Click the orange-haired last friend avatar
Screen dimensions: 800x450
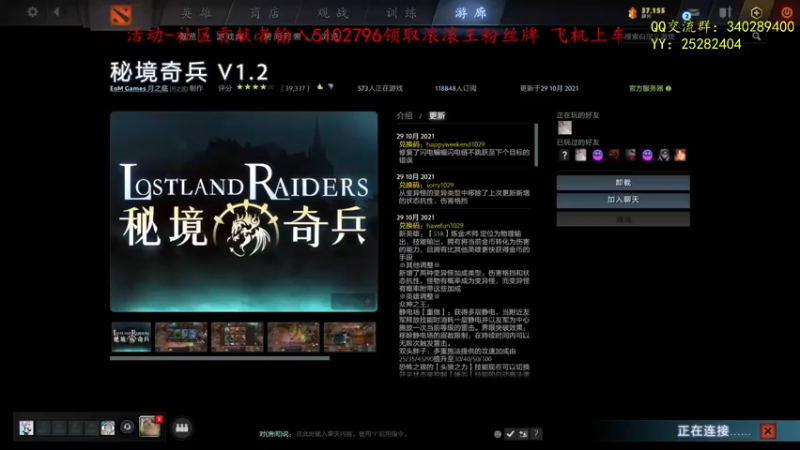[680, 155]
